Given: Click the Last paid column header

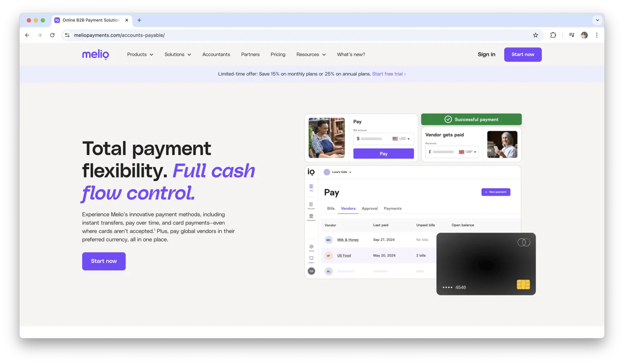Looking at the screenshot, I should (380, 225).
